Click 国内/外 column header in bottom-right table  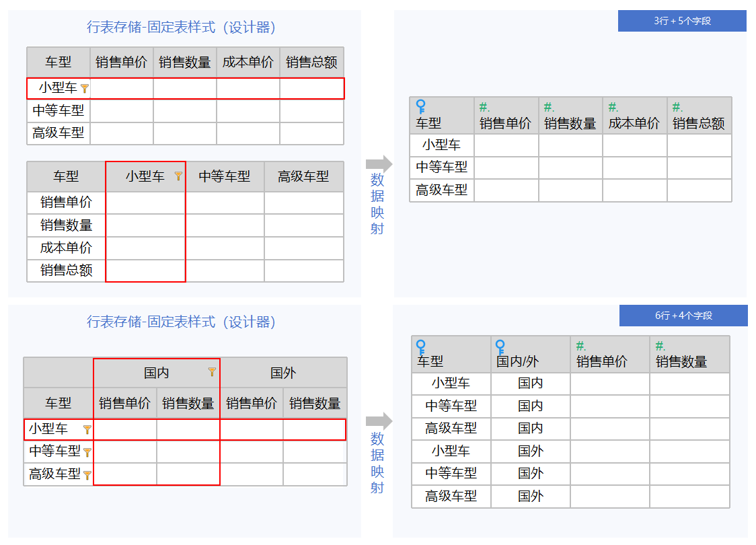pos(517,361)
